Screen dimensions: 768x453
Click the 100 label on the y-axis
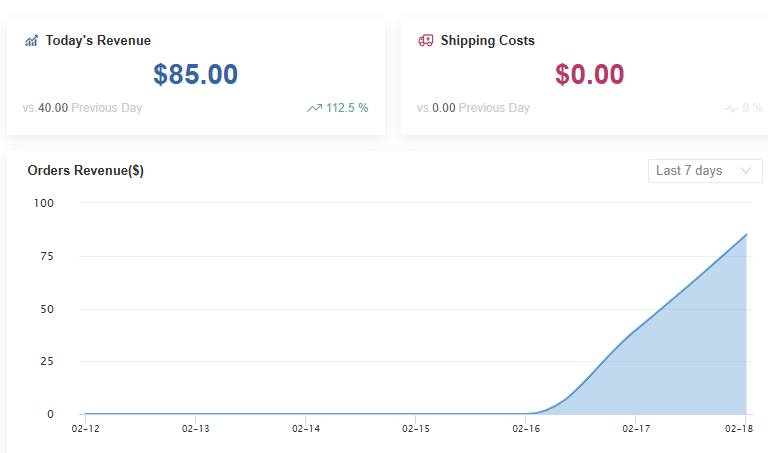point(44,203)
